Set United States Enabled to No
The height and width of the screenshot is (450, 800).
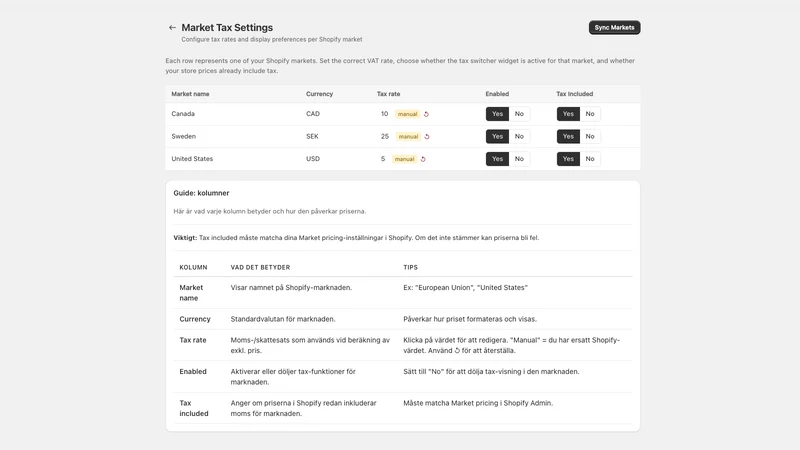519,159
